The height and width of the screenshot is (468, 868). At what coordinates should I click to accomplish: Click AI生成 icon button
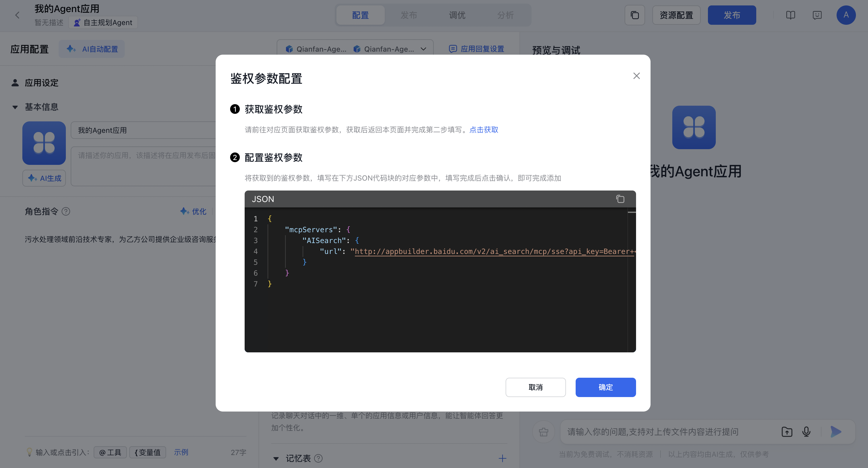[x=44, y=178]
